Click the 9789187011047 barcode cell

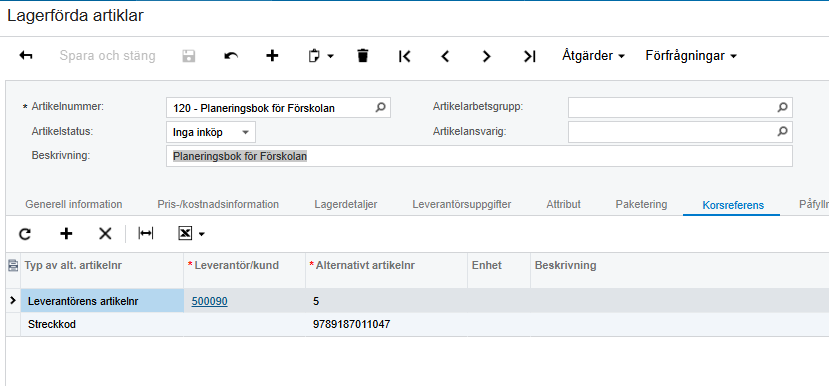(x=386, y=324)
